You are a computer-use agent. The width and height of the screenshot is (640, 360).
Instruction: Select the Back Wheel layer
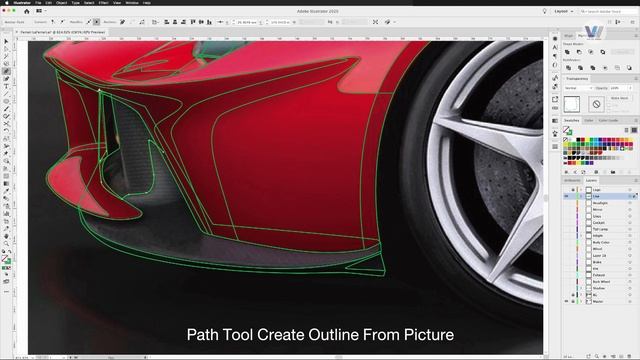(601, 282)
